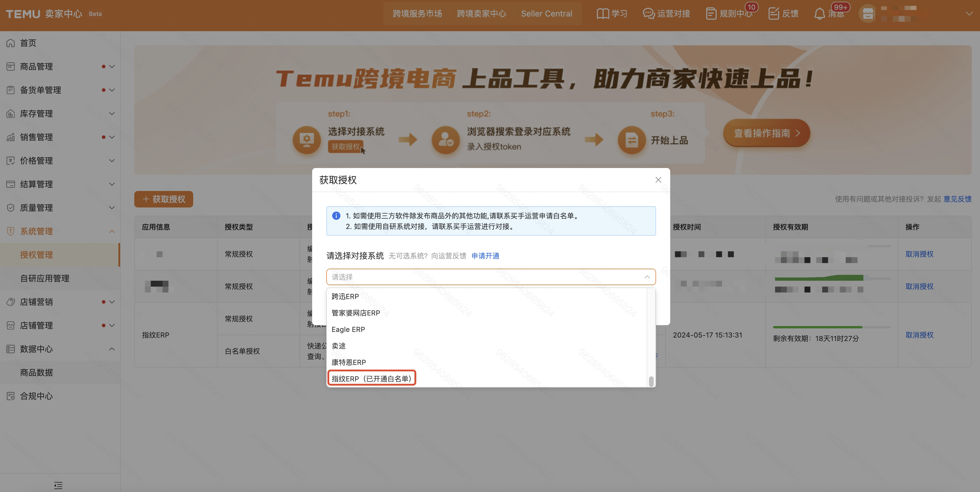Collapse the sidebar using bottom collapse icon

coord(59,485)
